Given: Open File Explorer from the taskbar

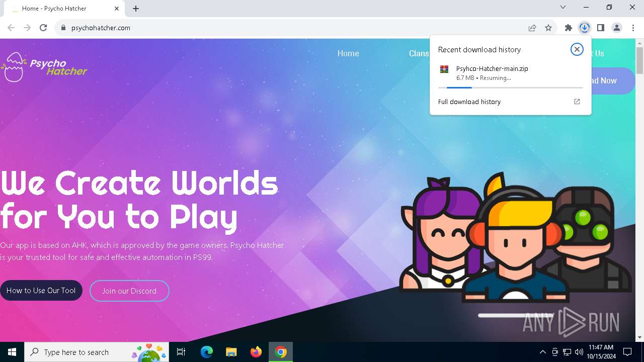Looking at the screenshot, I should pos(231,352).
